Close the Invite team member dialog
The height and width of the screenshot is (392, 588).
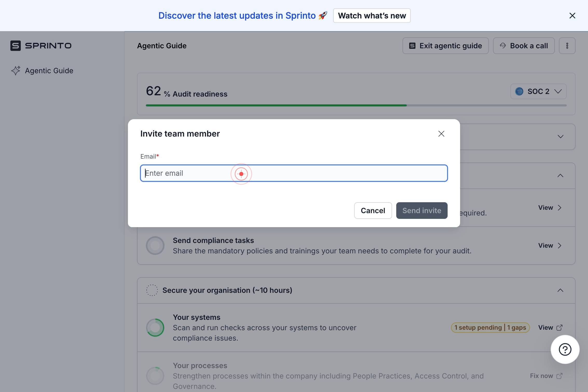tap(441, 134)
